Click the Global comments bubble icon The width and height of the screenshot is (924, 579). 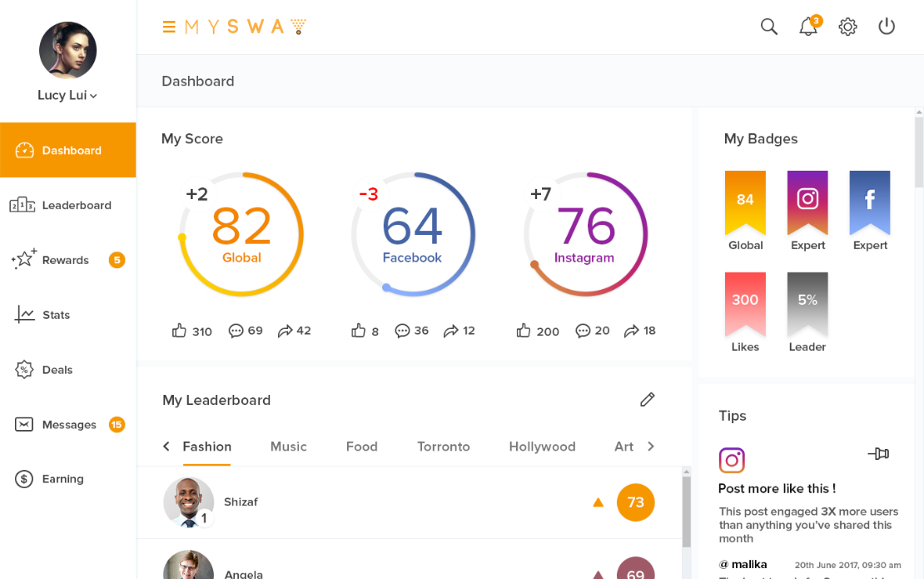pos(236,331)
